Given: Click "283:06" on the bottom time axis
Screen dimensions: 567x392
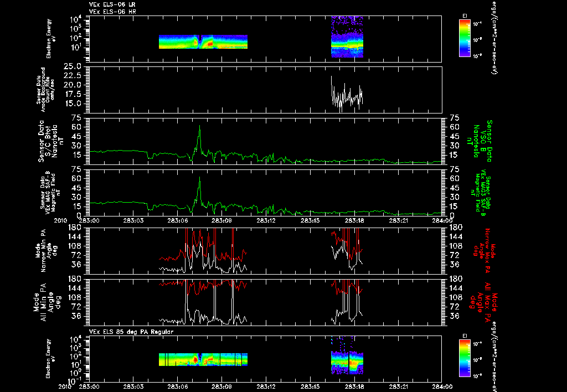Looking at the screenshot, I should point(178,386).
